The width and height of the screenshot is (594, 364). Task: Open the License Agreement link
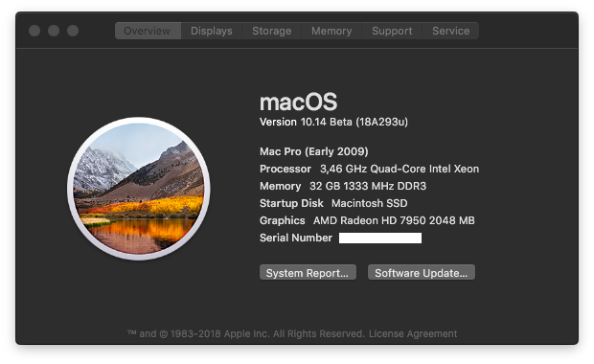413,333
